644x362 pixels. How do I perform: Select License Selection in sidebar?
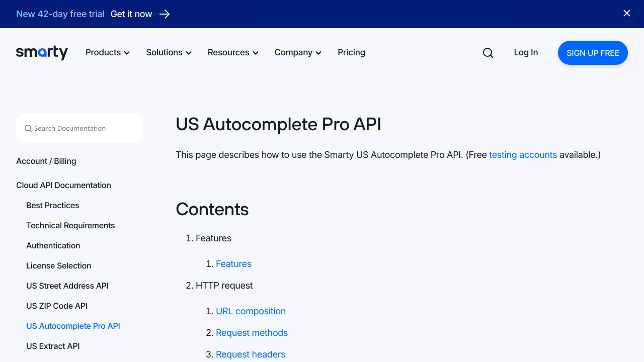point(59,265)
